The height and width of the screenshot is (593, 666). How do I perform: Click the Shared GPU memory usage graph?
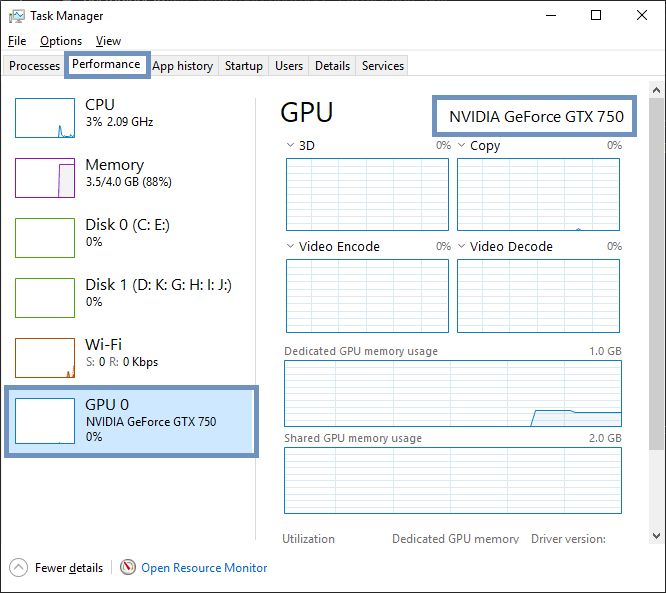453,480
